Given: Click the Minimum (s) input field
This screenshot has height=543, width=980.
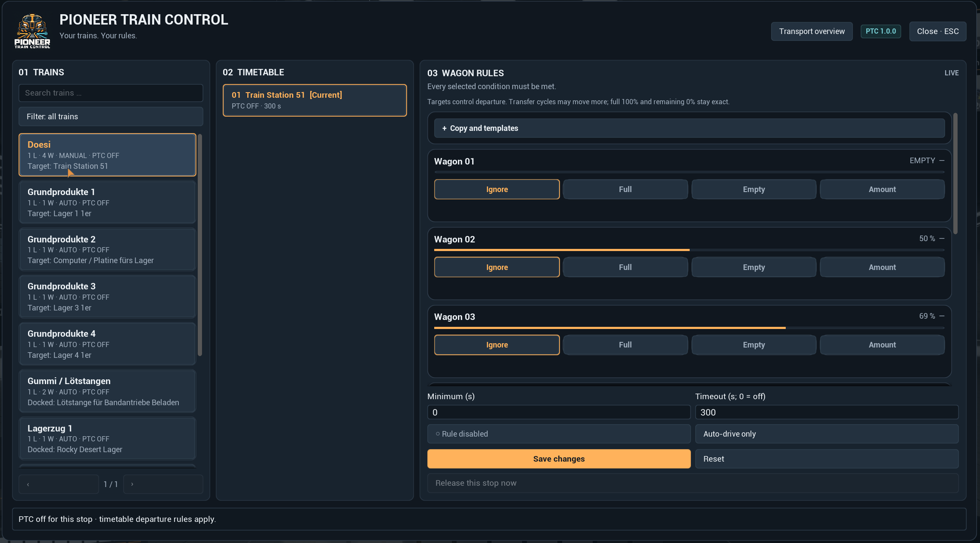Looking at the screenshot, I should [559, 413].
